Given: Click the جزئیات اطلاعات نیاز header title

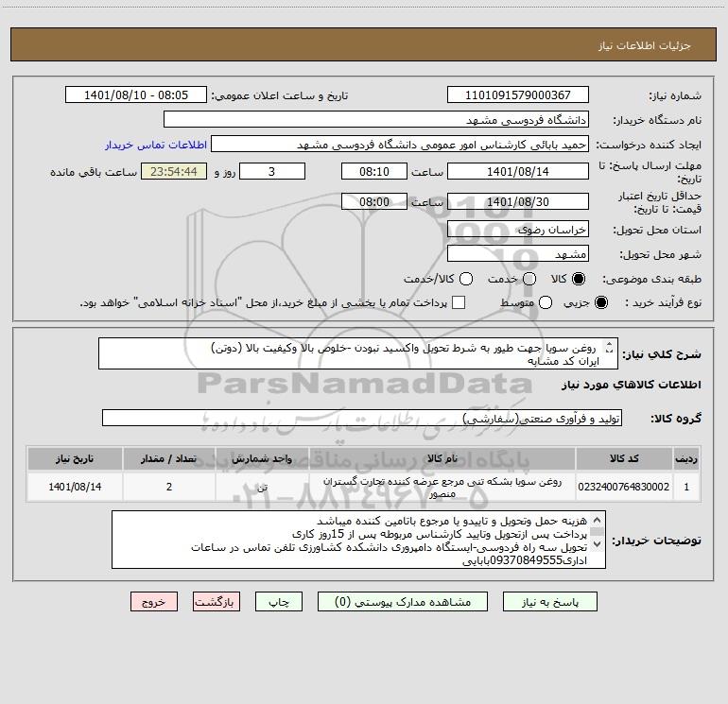Looking at the screenshot, I should 644,45.
